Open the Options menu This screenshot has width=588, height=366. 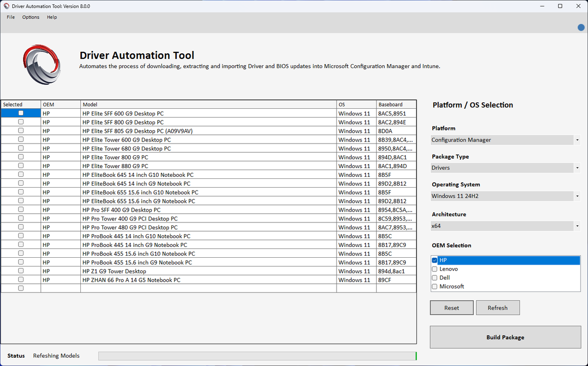coord(31,17)
